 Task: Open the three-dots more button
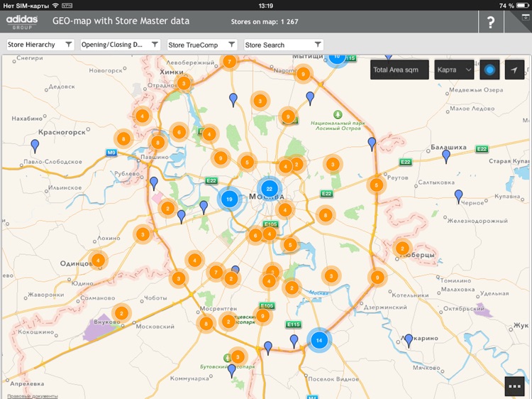[x=514, y=386]
